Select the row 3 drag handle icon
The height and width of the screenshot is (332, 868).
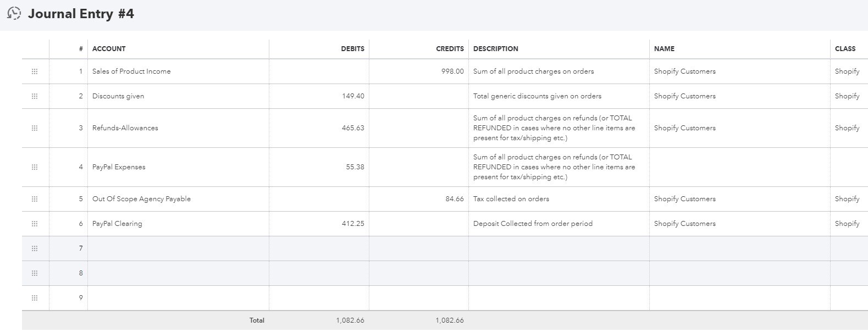[35, 128]
